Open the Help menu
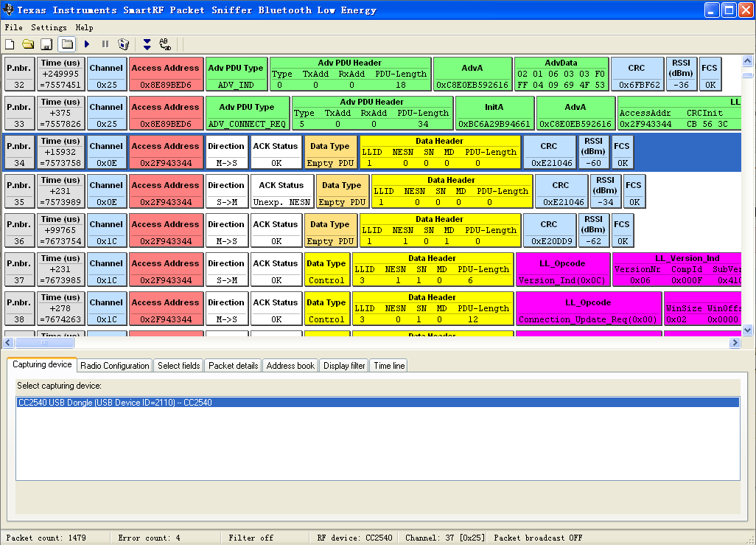Image resolution: width=756 pixels, height=545 pixels. [x=85, y=27]
